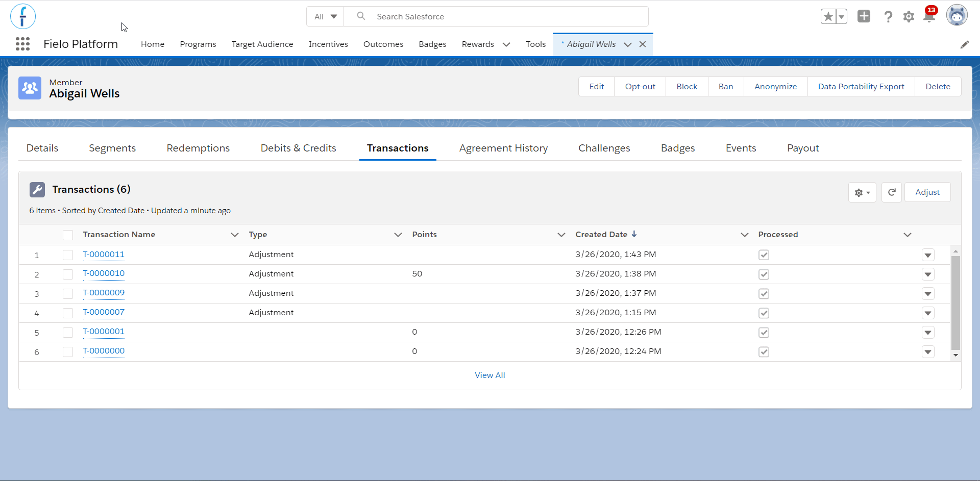This screenshot has height=481, width=980.
Task: Click the Member record icon
Action: 30,88
